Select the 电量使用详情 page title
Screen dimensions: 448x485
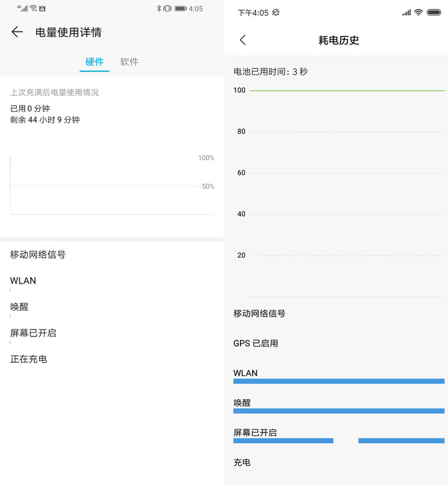[68, 32]
